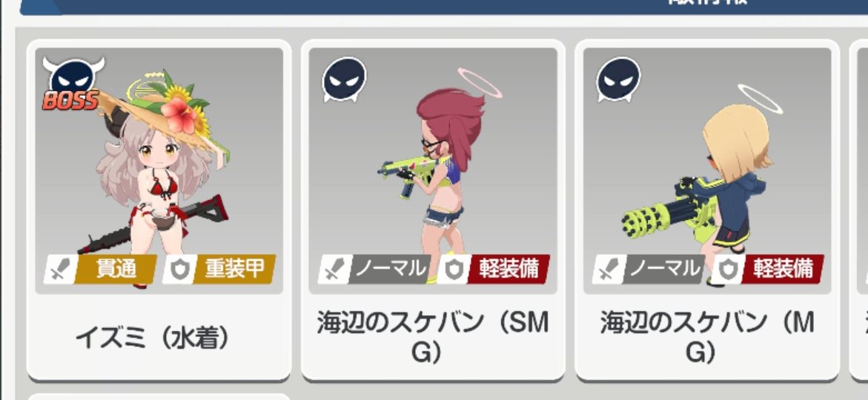868x400 pixels.
Task: Click enemy face icon on SMG card
Action: click(x=345, y=80)
